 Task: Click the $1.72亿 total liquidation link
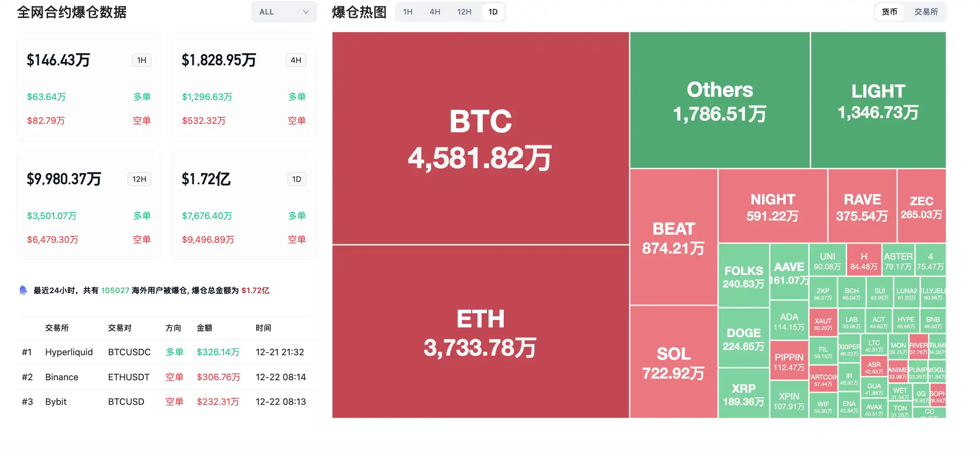tap(255, 290)
